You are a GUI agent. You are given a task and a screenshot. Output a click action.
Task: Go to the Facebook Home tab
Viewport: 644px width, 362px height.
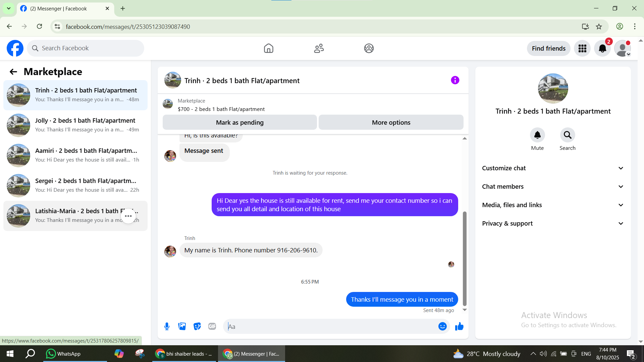[268, 49]
